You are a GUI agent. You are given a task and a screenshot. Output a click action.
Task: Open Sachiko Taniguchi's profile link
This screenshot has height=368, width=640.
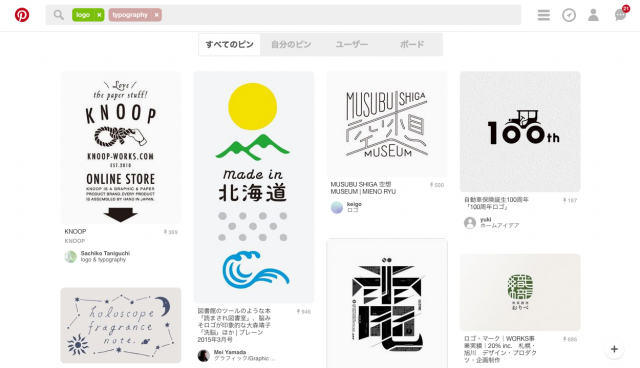coord(105,253)
